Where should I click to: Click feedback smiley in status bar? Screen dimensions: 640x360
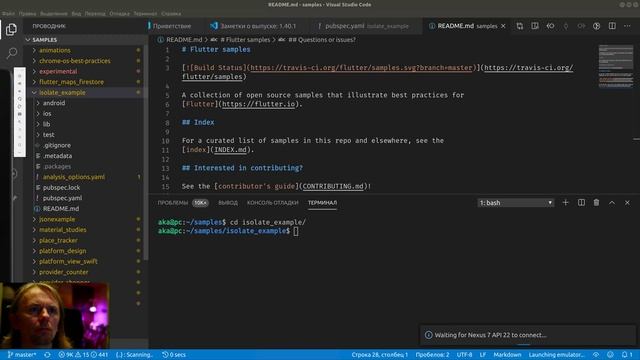[610, 355]
